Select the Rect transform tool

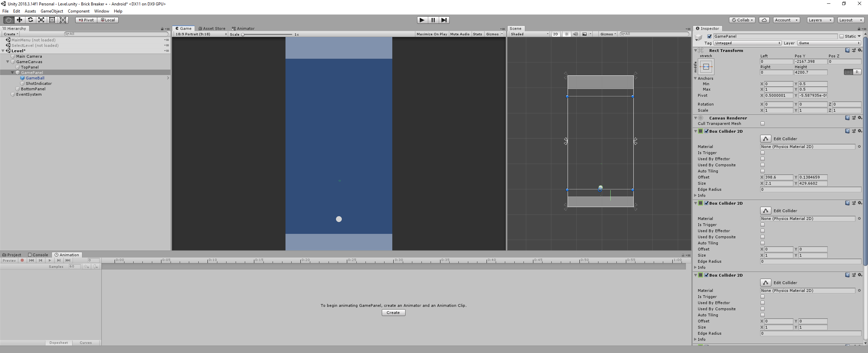coord(52,20)
